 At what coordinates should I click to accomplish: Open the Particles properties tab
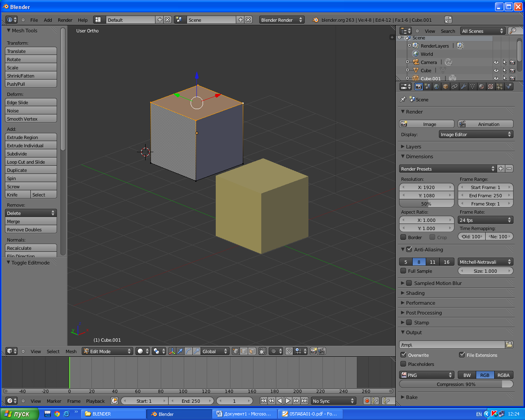(500, 87)
